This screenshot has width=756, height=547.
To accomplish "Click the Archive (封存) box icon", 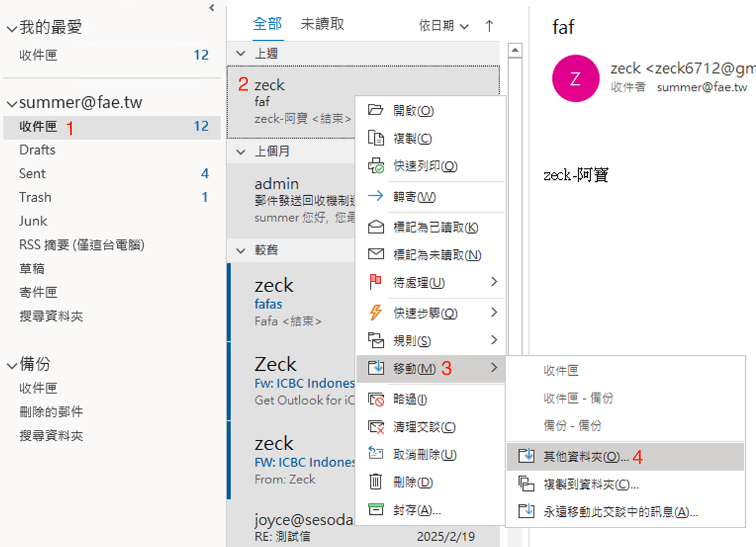I will pos(375,510).
